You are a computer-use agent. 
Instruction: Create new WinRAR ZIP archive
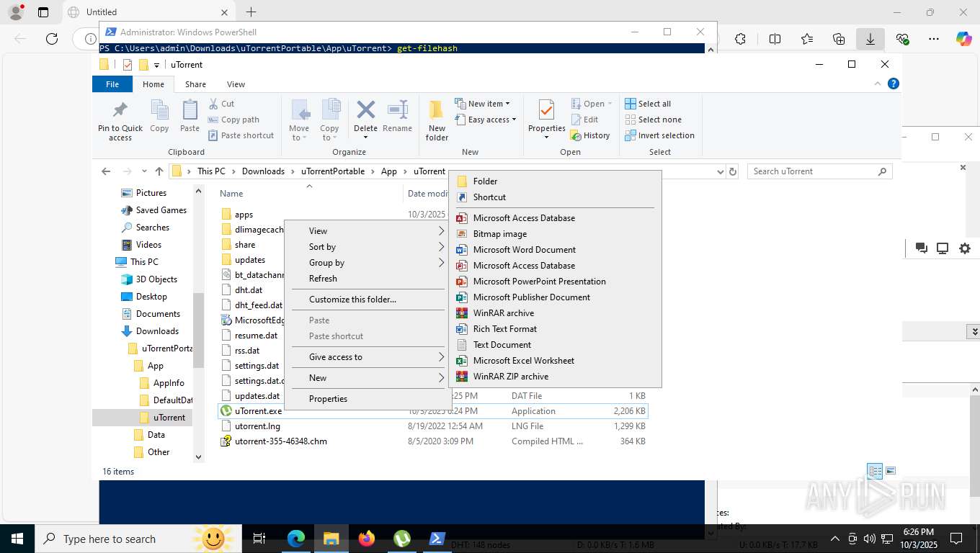(555, 377)
